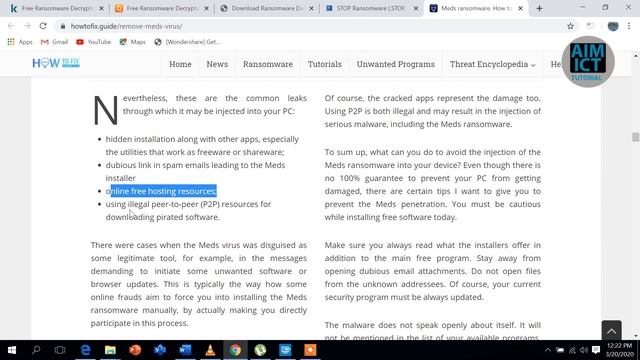
Task: Click Chrome icon in taskbar
Action: 235,350
